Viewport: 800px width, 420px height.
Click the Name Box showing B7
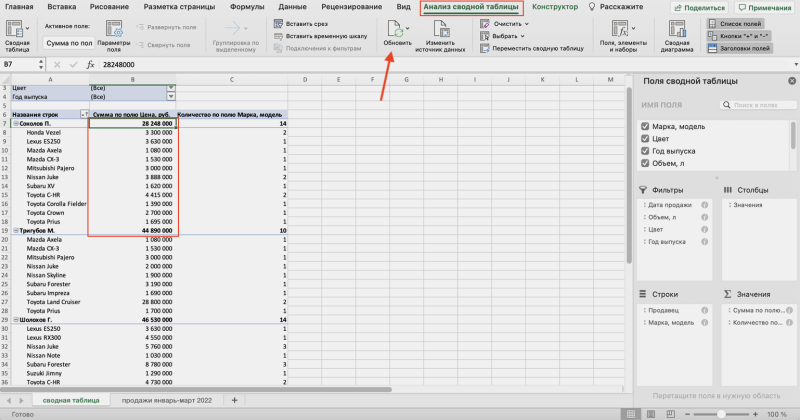click(20, 65)
